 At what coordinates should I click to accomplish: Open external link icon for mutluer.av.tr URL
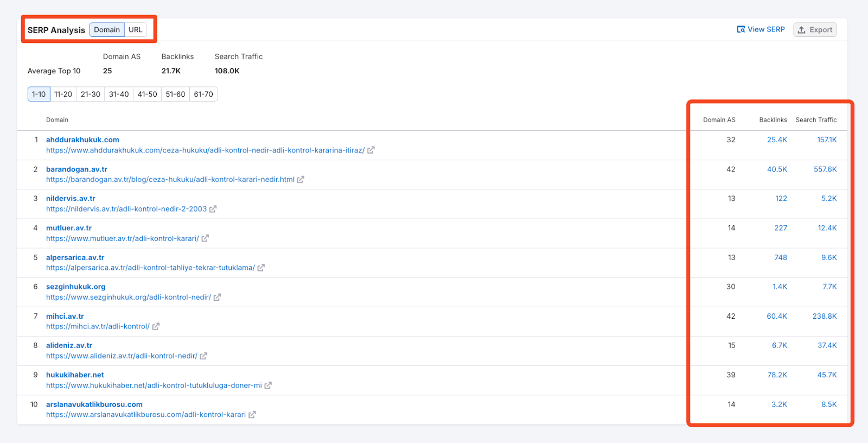click(x=205, y=238)
